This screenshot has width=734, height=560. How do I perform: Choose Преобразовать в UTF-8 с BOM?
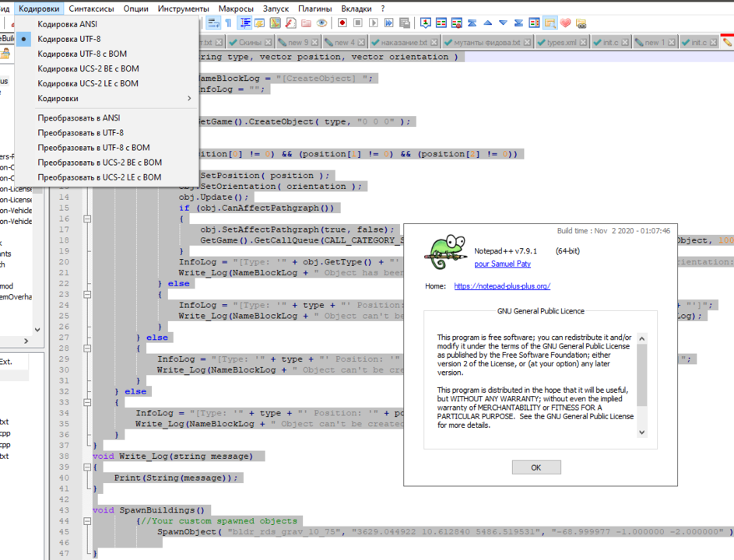[107, 148]
